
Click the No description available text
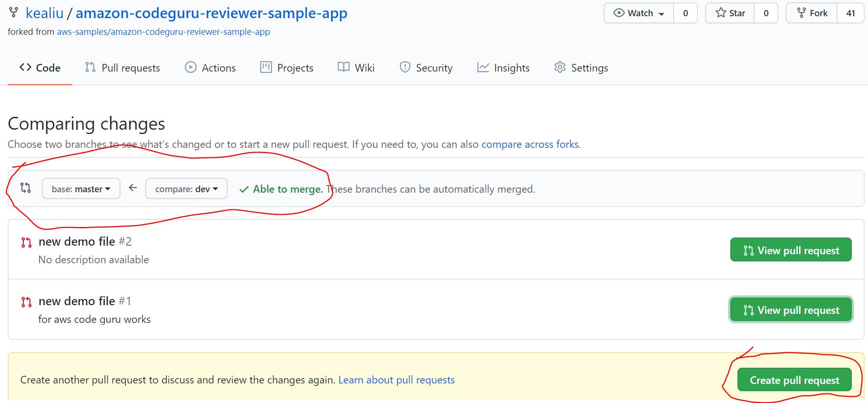[x=94, y=259]
